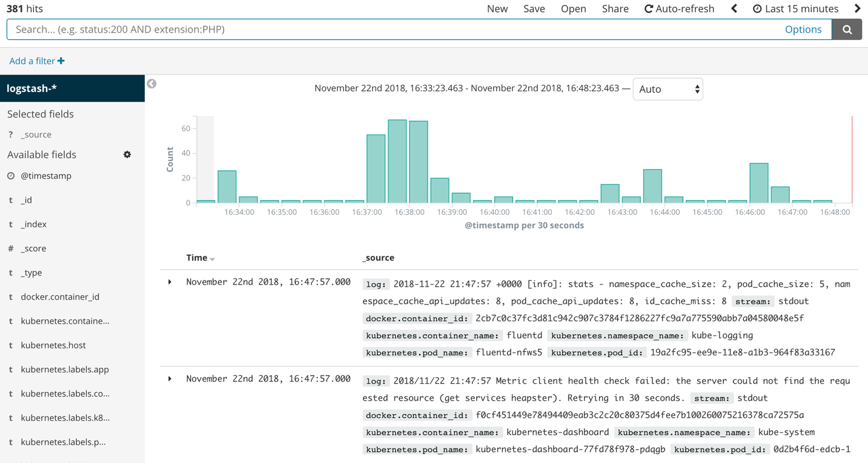Open available fields settings gear
Viewport: 868px width, 463px height.
[127, 154]
